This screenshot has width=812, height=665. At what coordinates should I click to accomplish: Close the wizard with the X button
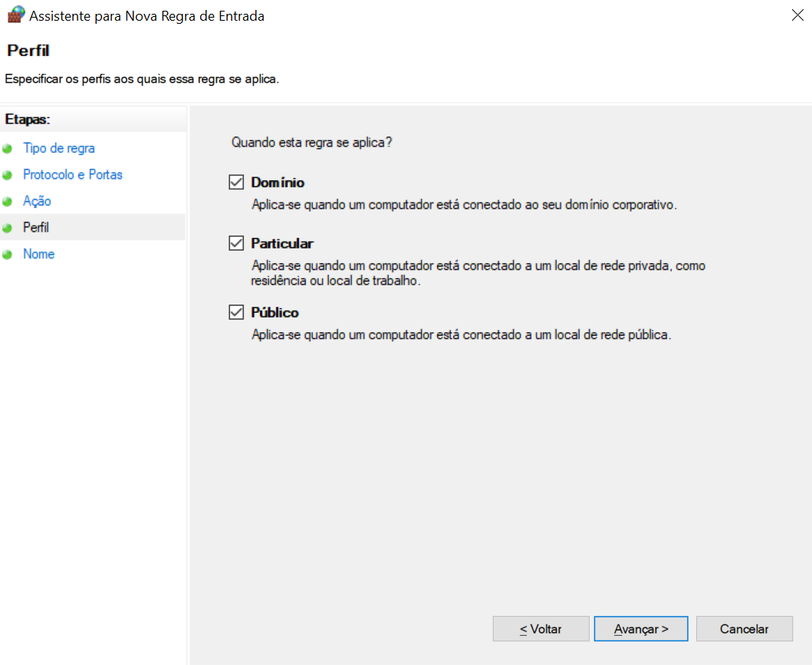pos(794,15)
